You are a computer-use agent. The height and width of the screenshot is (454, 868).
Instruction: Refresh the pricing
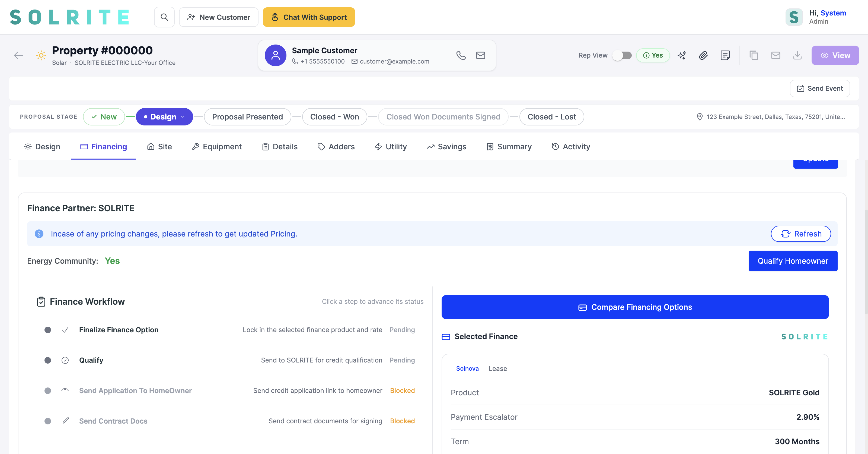pyautogui.click(x=801, y=234)
